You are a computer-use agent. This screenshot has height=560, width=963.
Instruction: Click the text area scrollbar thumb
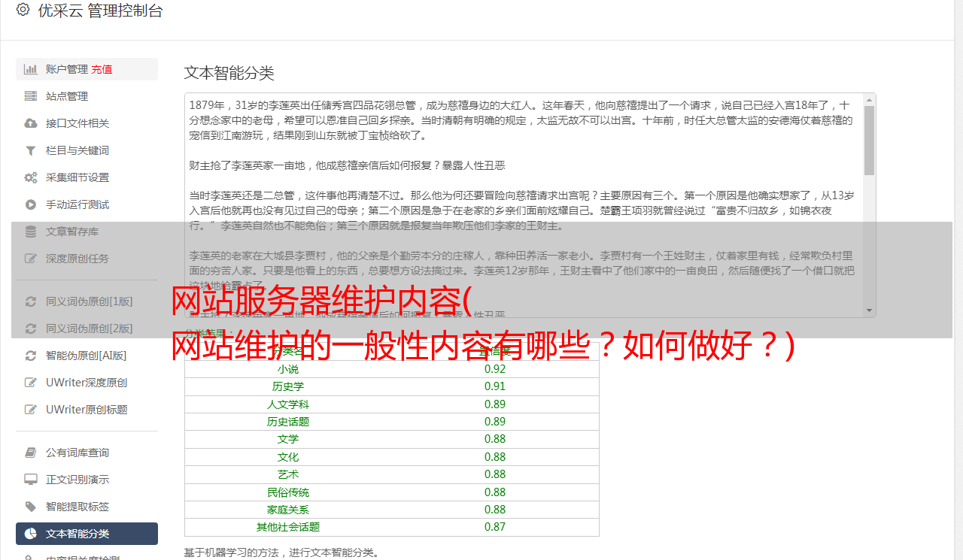tap(870, 141)
